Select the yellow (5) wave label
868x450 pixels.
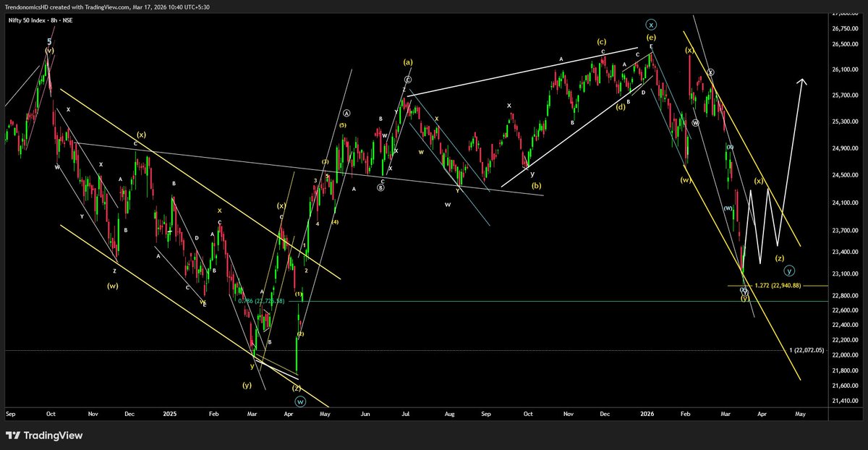point(342,125)
